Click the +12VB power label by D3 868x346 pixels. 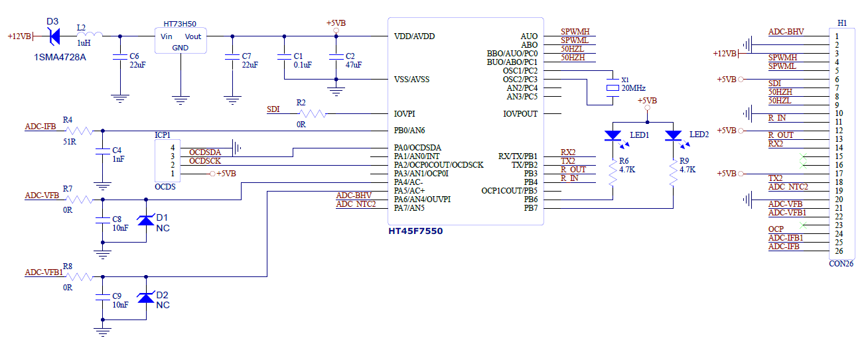pyautogui.click(x=19, y=36)
